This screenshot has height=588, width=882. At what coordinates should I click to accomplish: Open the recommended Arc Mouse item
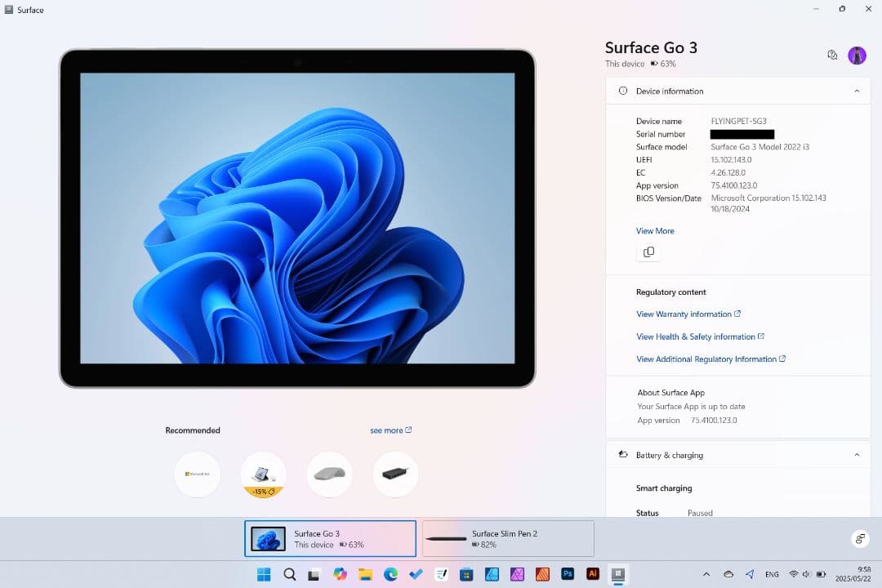[x=330, y=474]
